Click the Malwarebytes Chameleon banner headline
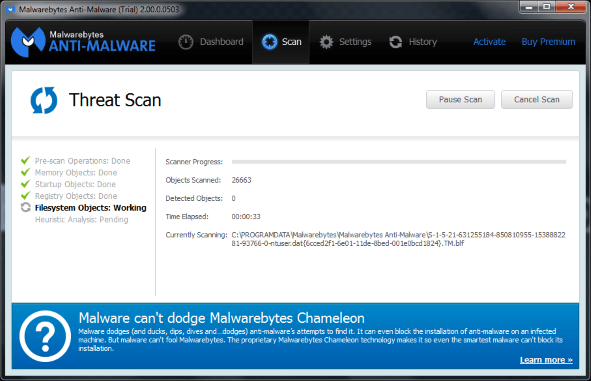 [x=222, y=318]
